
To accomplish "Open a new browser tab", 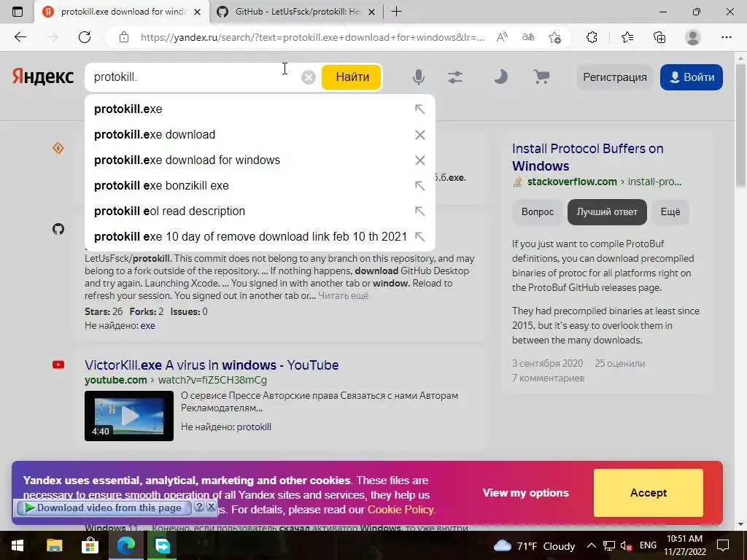I will tap(396, 12).
